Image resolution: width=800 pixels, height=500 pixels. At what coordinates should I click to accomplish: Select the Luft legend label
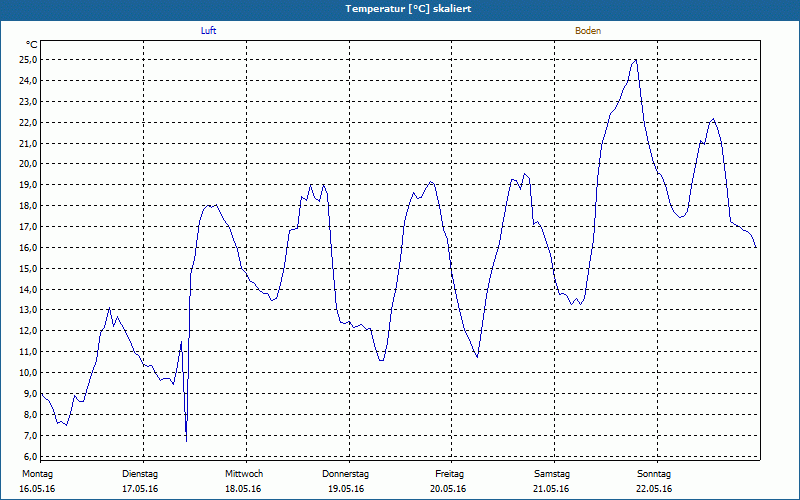(208, 31)
